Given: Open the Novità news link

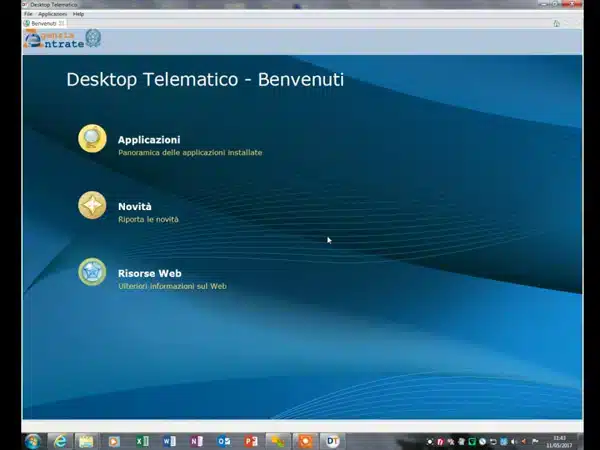Looking at the screenshot, I should tap(135, 206).
